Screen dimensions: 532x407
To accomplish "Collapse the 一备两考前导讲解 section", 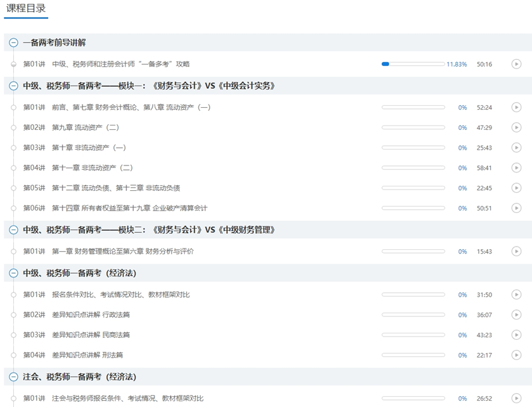I will point(13,42).
